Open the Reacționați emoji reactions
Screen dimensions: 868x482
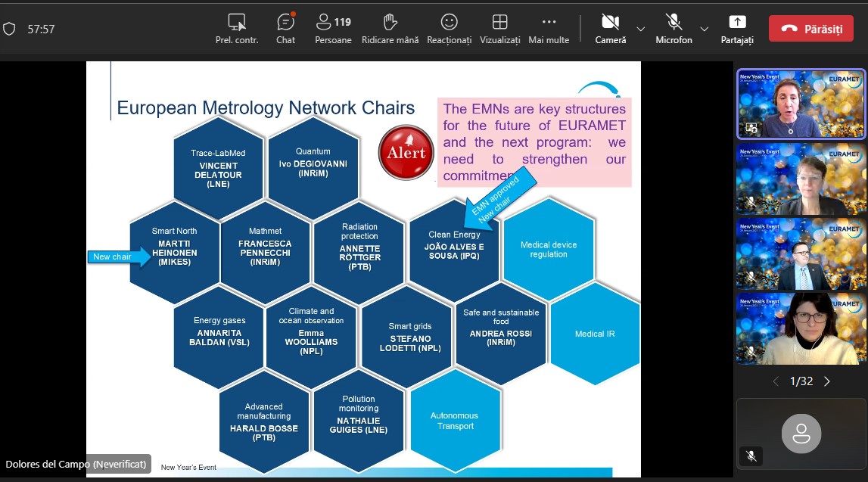pyautogui.click(x=449, y=28)
